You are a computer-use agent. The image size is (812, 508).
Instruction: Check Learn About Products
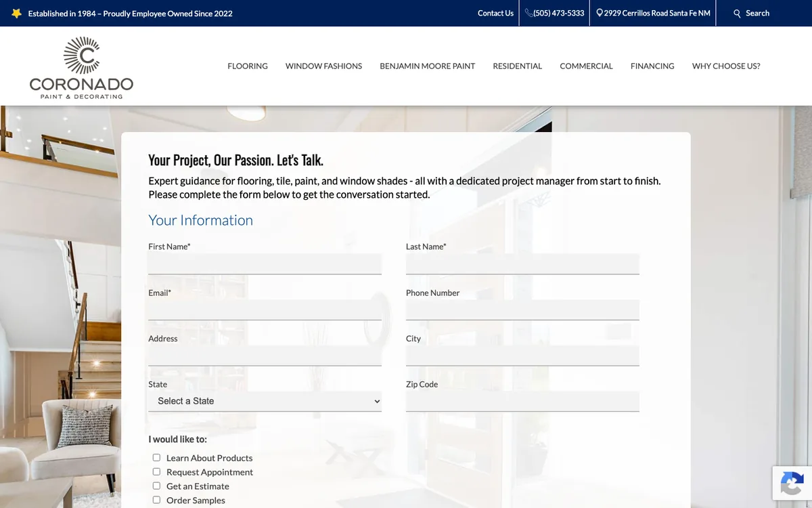point(156,458)
